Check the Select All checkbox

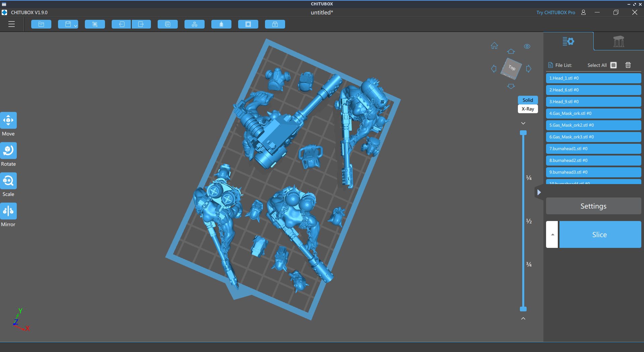click(x=613, y=65)
